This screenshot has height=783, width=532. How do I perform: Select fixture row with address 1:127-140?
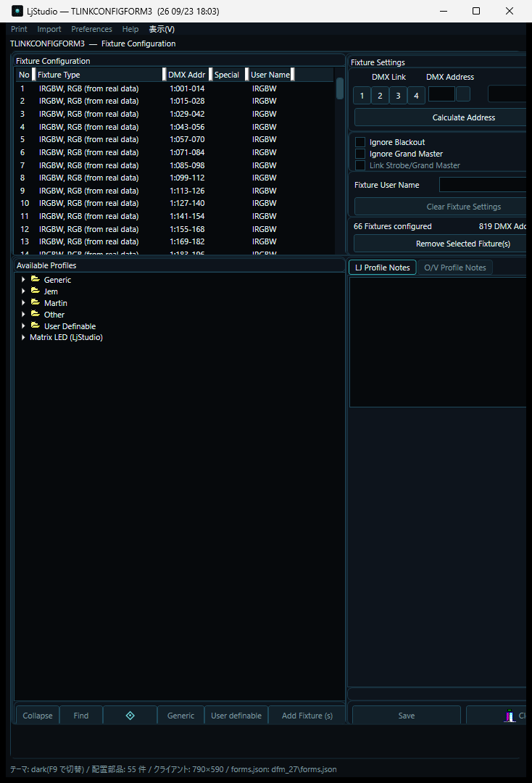click(175, 203)
